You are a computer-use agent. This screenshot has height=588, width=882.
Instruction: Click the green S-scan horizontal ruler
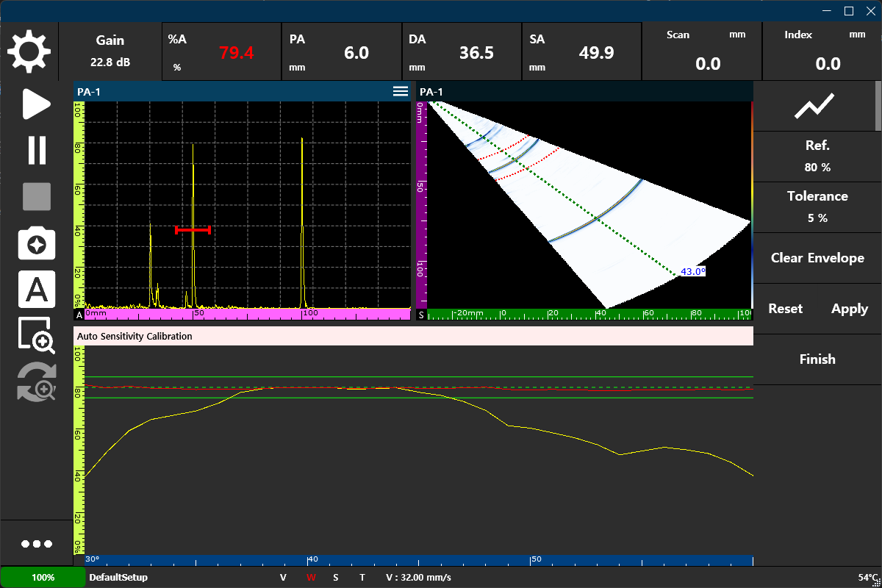(589, 314)
